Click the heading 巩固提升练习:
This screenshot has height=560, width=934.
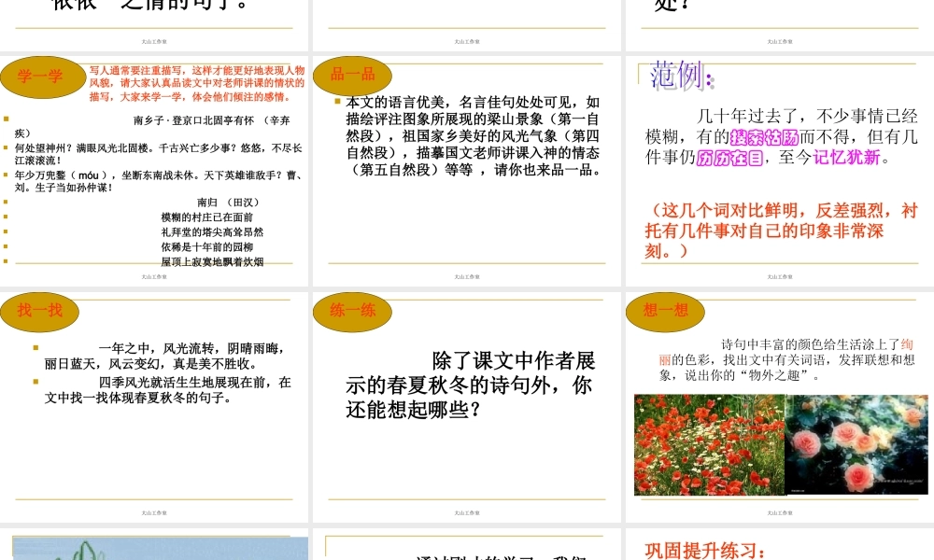(x=704, y=551)
